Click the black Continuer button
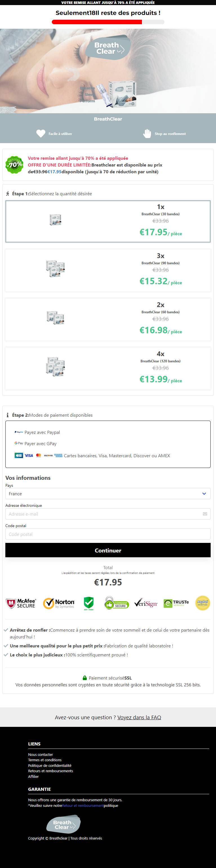 pos(108,550)
